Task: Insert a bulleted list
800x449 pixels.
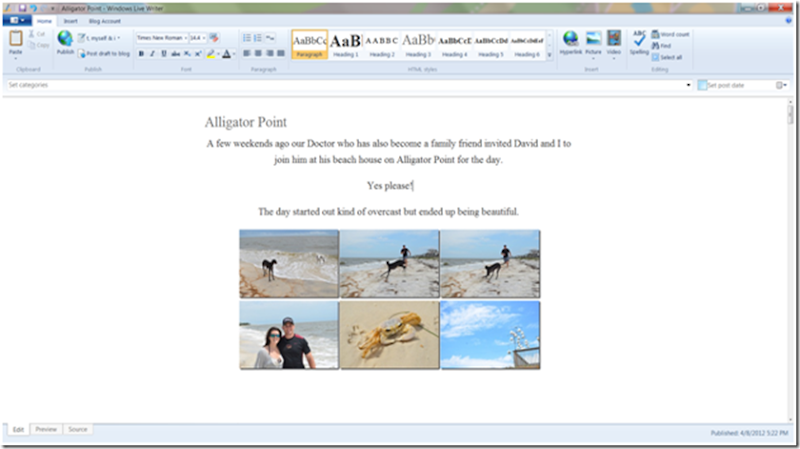Action: click(x=246, y=38)
